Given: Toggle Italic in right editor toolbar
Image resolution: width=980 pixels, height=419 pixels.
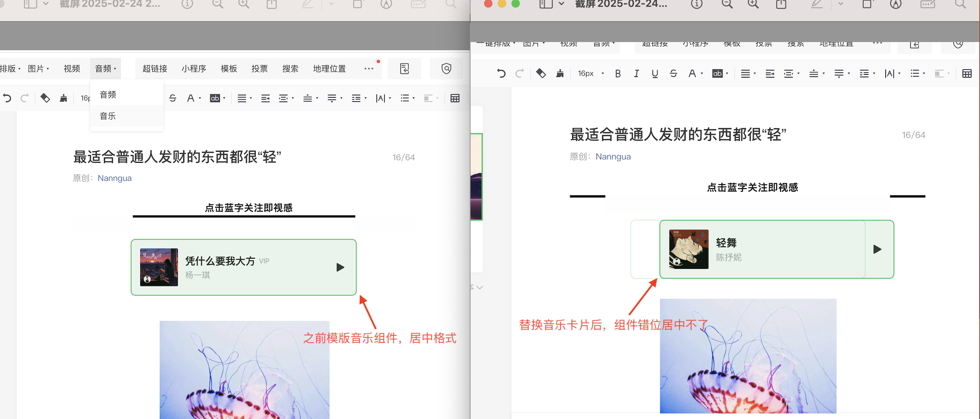Looking at the screenshot, I should click(x=636, y=73).
